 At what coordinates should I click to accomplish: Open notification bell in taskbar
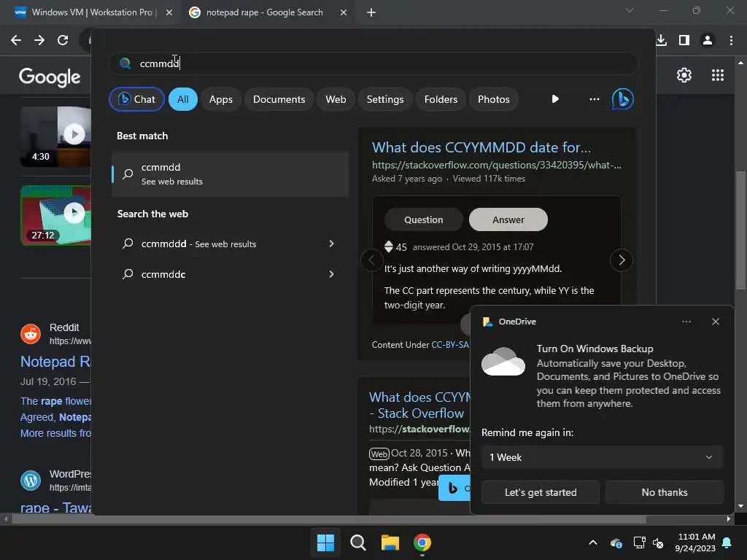click(727, 542)
